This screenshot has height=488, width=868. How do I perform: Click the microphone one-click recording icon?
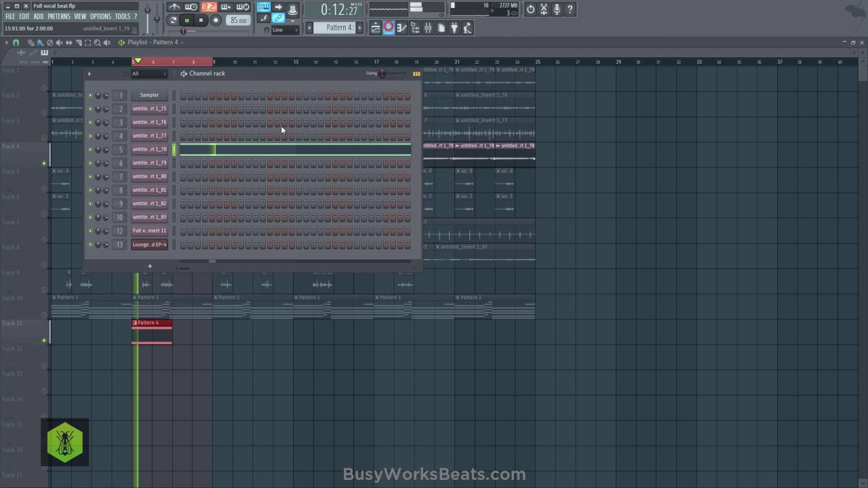coord(557,9)
